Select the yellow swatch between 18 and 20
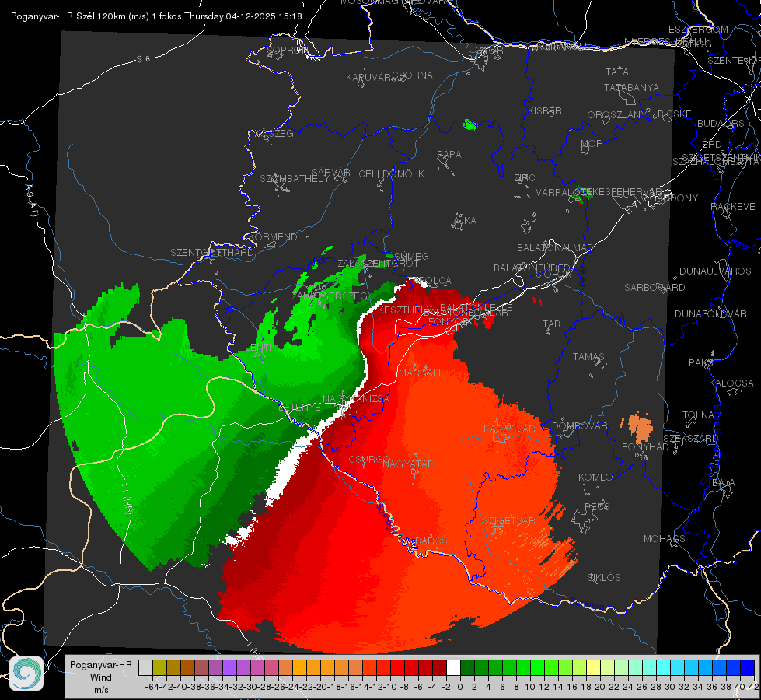The image size is (761, 700). pyautogui.click(x=594, y=667)
